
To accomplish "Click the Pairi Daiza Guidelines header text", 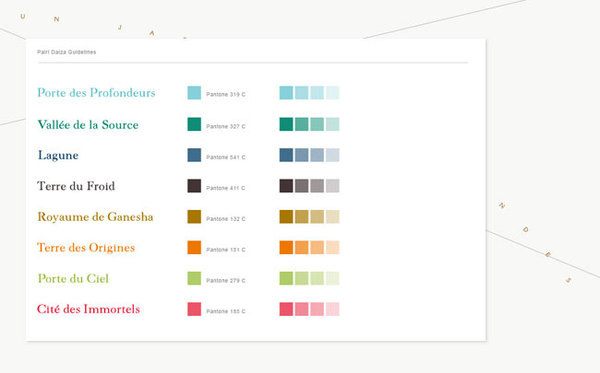I will coord(67,52).
